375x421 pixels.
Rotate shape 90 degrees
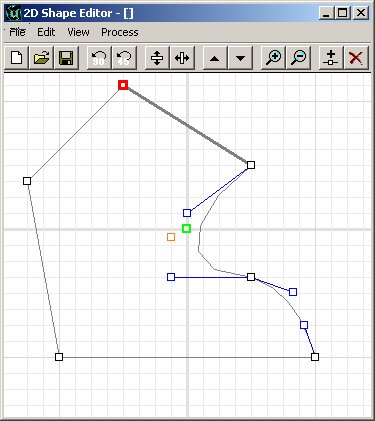pyautogui.click(x=99, y=58)
